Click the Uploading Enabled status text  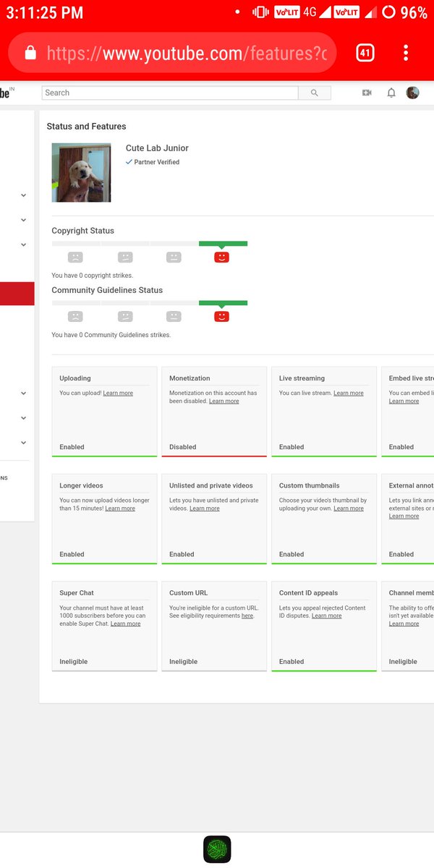[72, 447]
